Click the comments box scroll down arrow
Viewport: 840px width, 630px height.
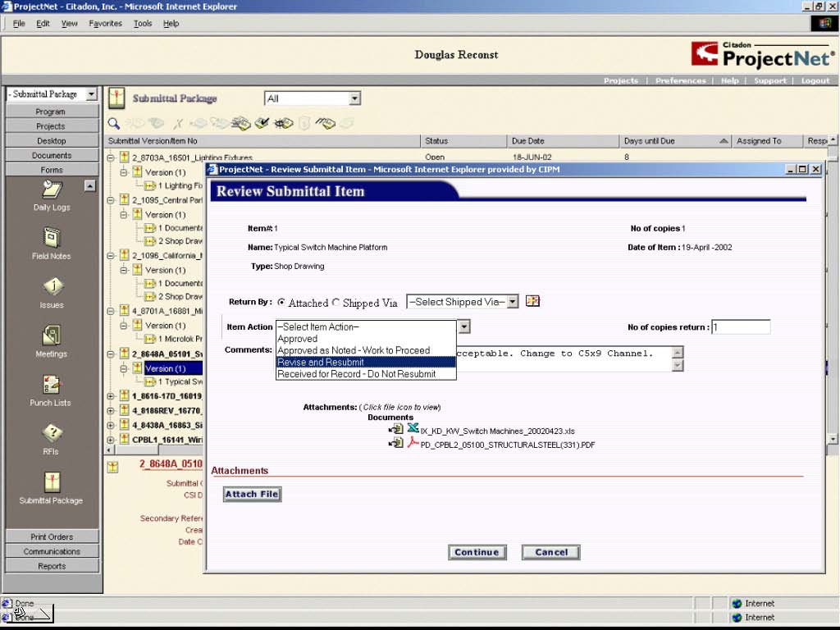tap(678, 365)
